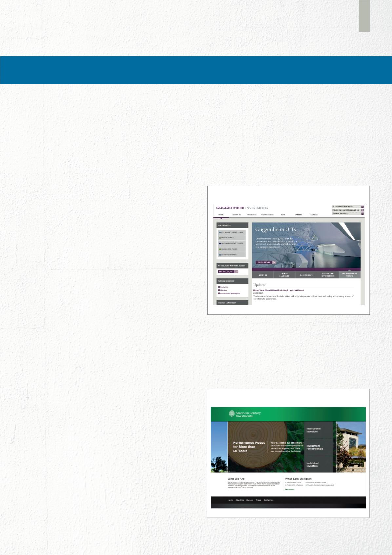This screenshot has height=555, width=392.
Task: Click the Performance Focus for More than 50 Years slide
Action: click(x=266, y=447)
